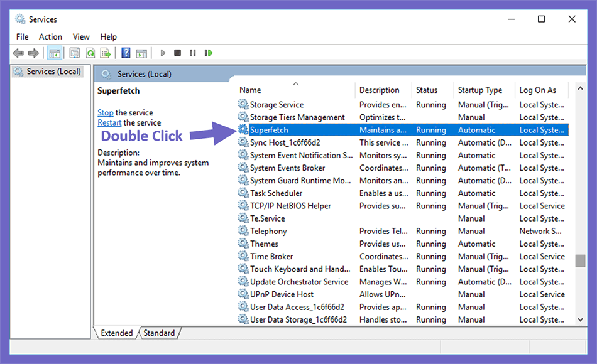The width and height of the screenshot is (597, 364).
Task: Switch to the Standard tab
Action: (159, 333)
